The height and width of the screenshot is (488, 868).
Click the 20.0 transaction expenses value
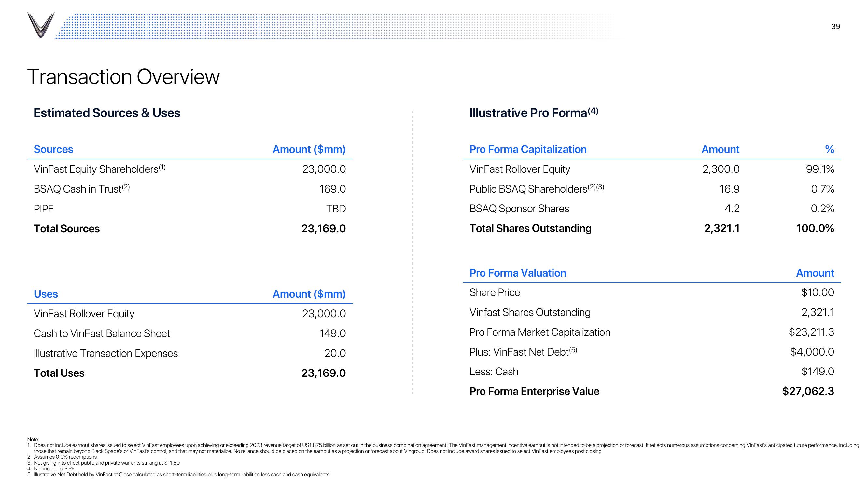[335, 353]
